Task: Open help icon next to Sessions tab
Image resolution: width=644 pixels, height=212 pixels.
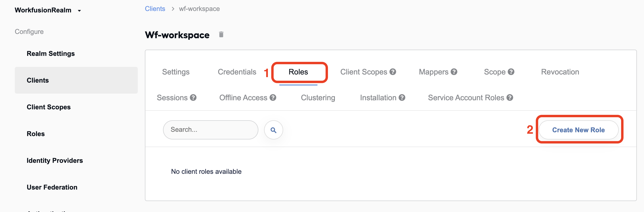Action: tap(193, 98)
